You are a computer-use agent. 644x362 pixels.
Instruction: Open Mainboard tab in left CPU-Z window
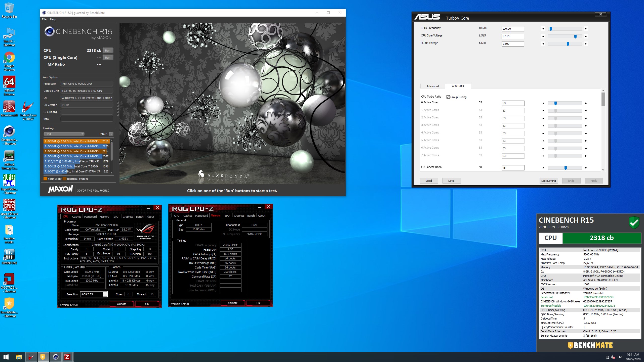90,217
